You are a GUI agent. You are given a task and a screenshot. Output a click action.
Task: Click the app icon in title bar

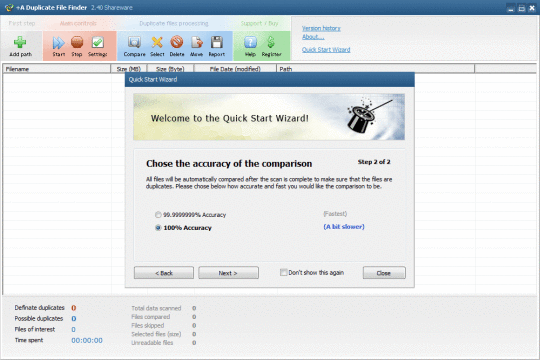tap(9, 7)
